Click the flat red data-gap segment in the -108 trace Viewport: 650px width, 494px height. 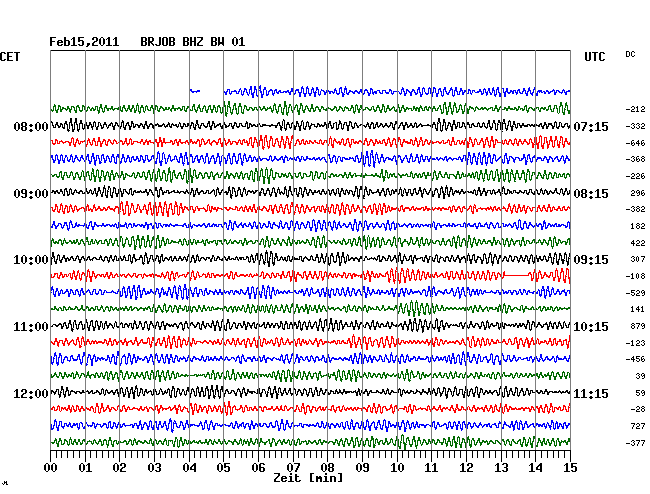coord(517,275)
